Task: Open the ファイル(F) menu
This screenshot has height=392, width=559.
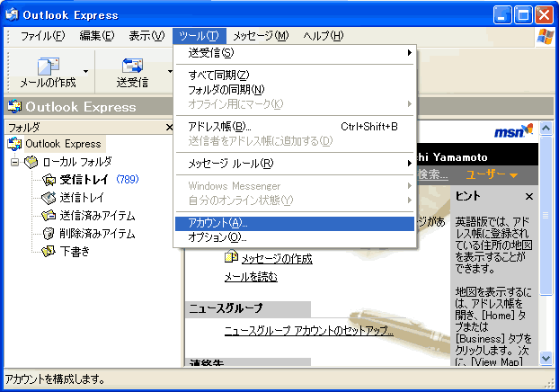Action: click(42, 36)
